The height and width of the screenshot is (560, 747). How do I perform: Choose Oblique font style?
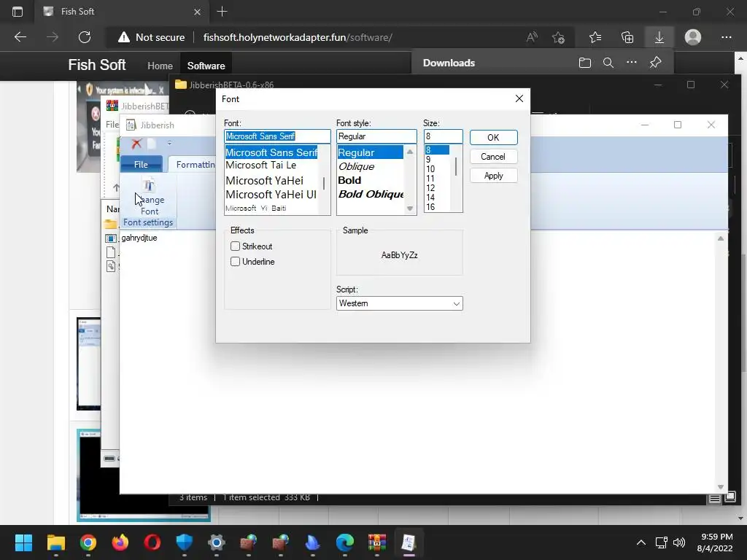(356, 167)
